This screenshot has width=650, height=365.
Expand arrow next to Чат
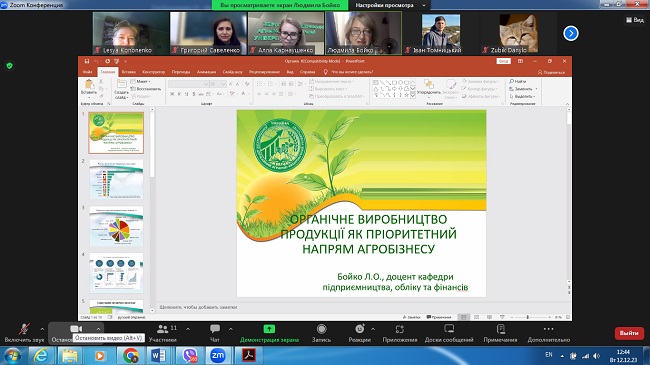[231, 329]
